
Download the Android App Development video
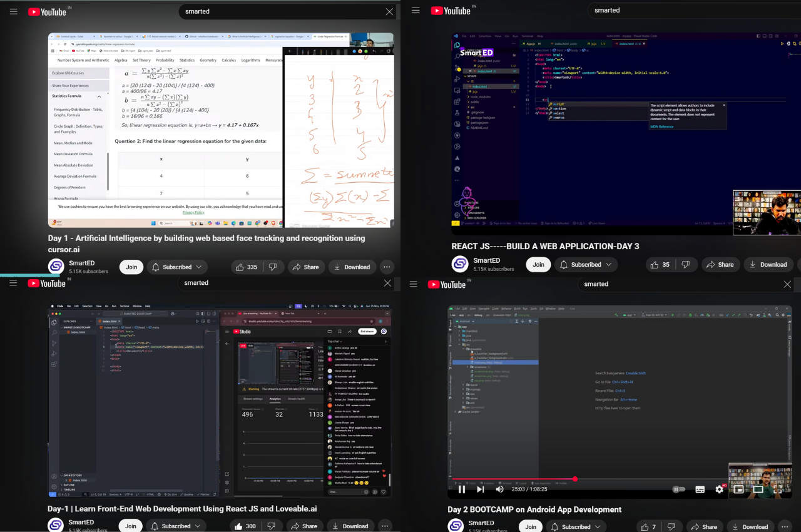tap(750, 527)
